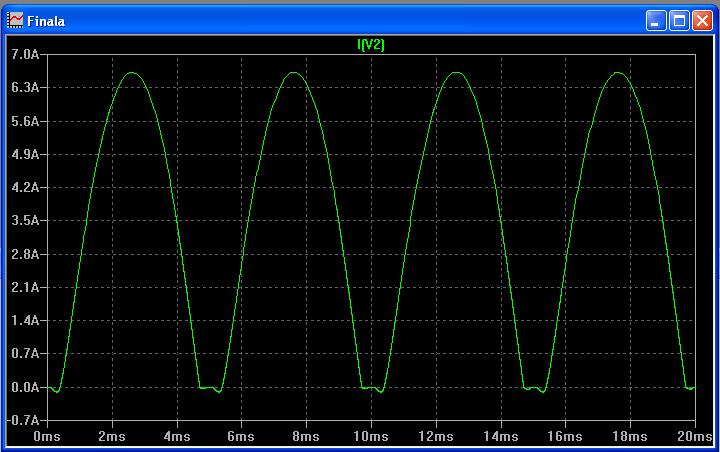720x452 pixels.
Task: Click the 4.9A vertical axis label
Action: click(25, 154)
